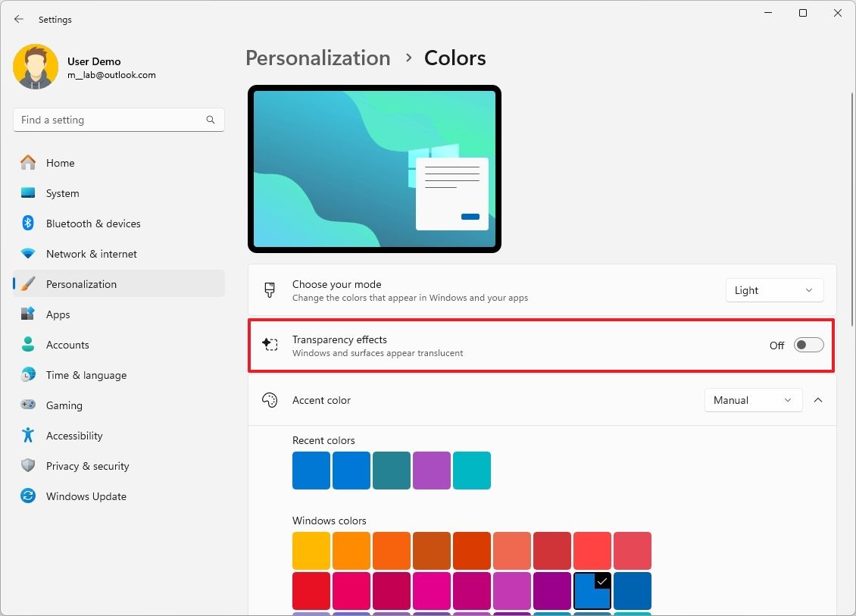The image size is (856, 616).
Task: Open the Manual accent color dropdown
Action: click(x=752, y=400)
